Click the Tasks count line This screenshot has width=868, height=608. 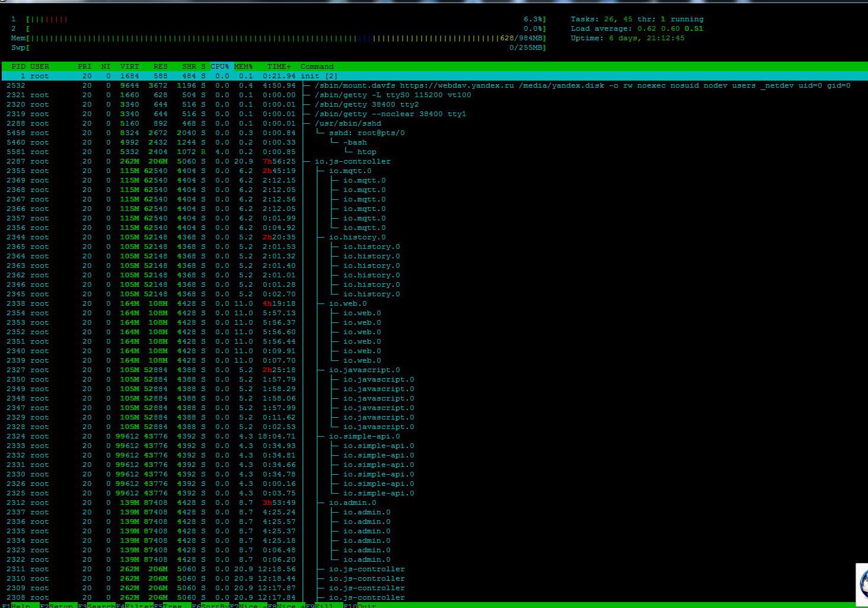click(637, 19)
